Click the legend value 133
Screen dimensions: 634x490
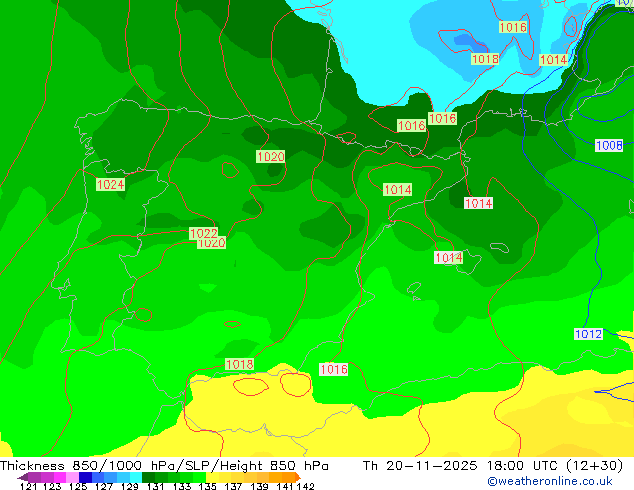[181, 486]
